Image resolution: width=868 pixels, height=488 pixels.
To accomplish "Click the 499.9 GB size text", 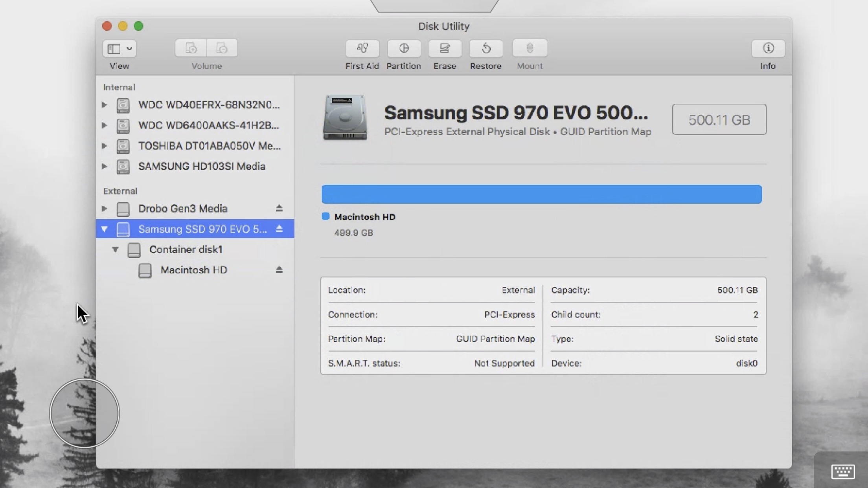I will click(x=353, y=233).
